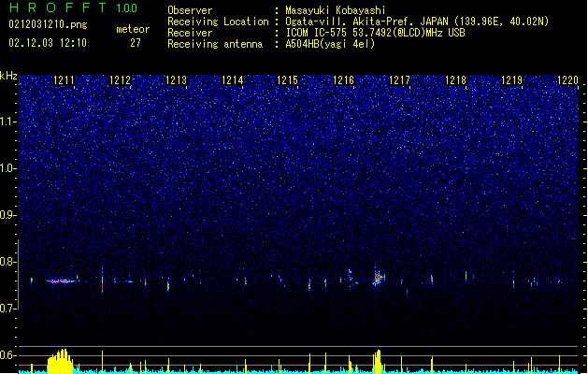Select observer name Masayuki Kobayashi
Viewport: 588px width, 374px height.
336,10
